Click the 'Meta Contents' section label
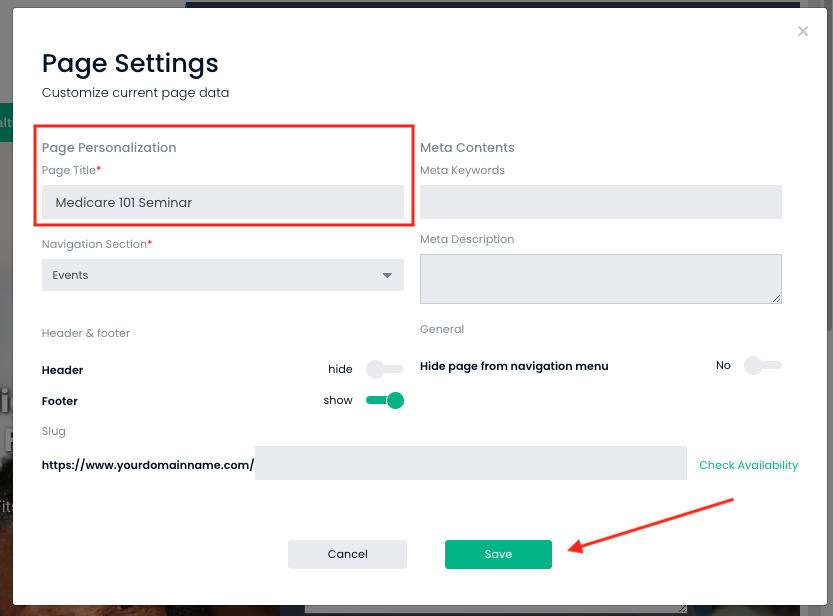The image size is (833, 616). coord(468,148)
